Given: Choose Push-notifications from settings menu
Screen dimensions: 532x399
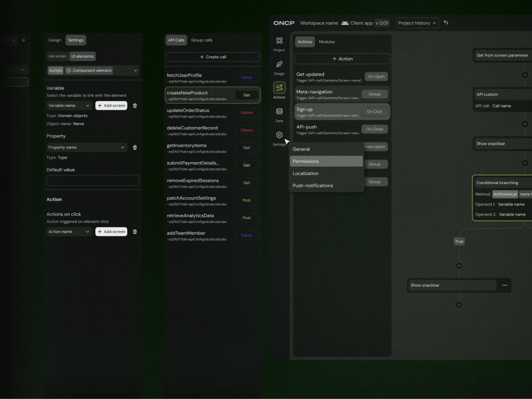Looking at the screenshot, I should point(327,186).
